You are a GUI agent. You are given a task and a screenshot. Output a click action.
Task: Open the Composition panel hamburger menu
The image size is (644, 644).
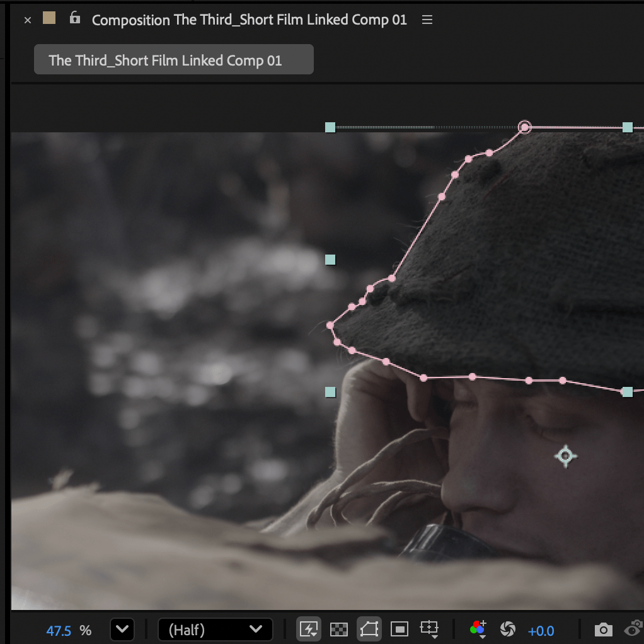[x=427, y=20]
